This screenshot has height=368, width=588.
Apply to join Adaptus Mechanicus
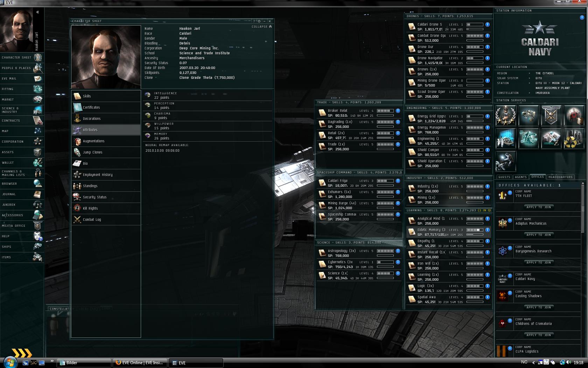tap(539, 235)
